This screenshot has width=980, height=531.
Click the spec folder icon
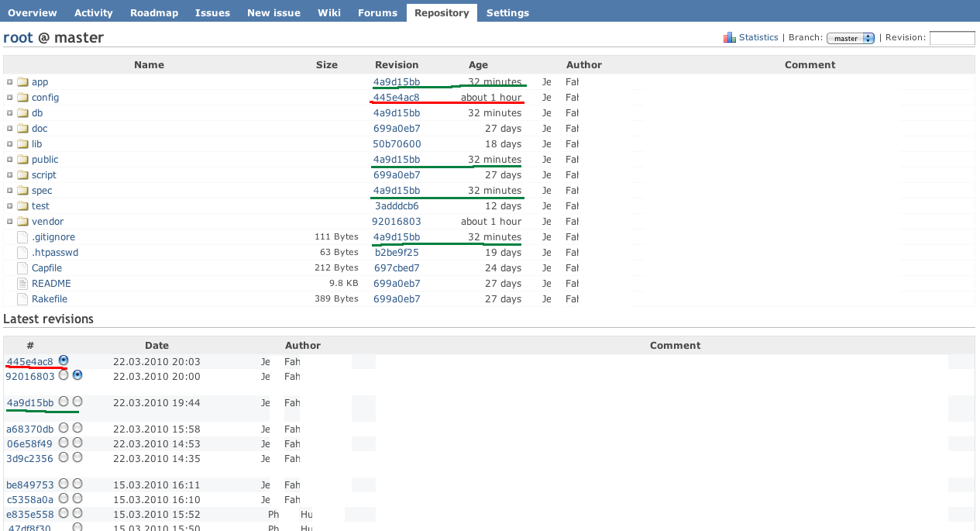tap(22, 191)
